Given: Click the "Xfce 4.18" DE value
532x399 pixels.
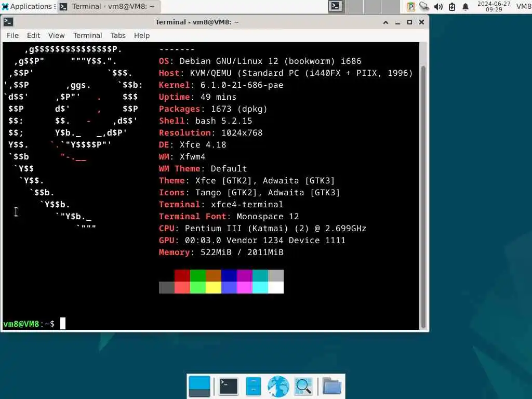Looking at the screenshot, I should pyautogui.click(x=203, y=145).
